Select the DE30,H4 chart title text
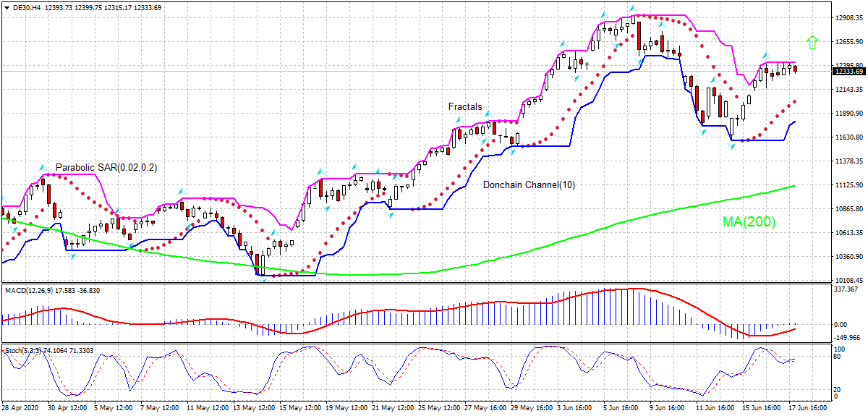 tap(26, 7)
